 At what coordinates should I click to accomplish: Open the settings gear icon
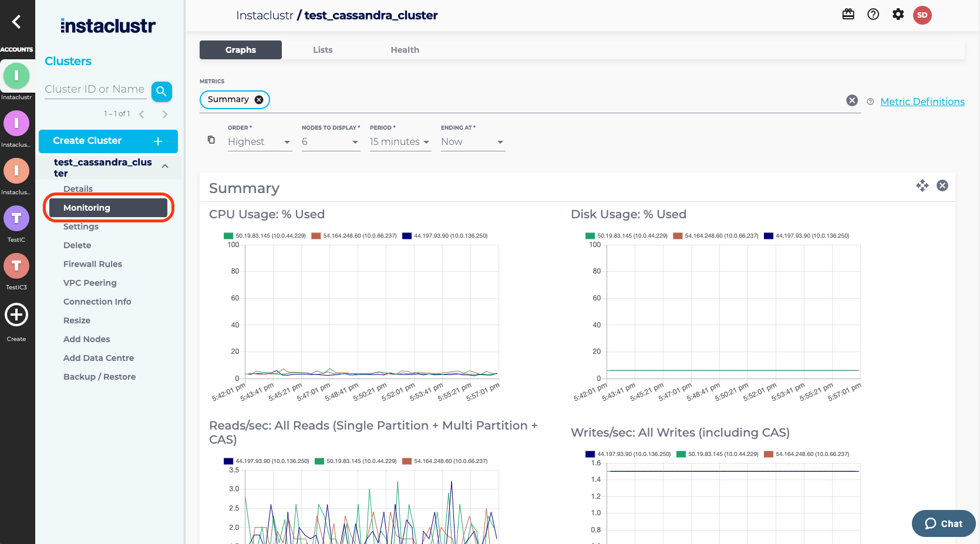pyautogui.click(x=898, y=15)
